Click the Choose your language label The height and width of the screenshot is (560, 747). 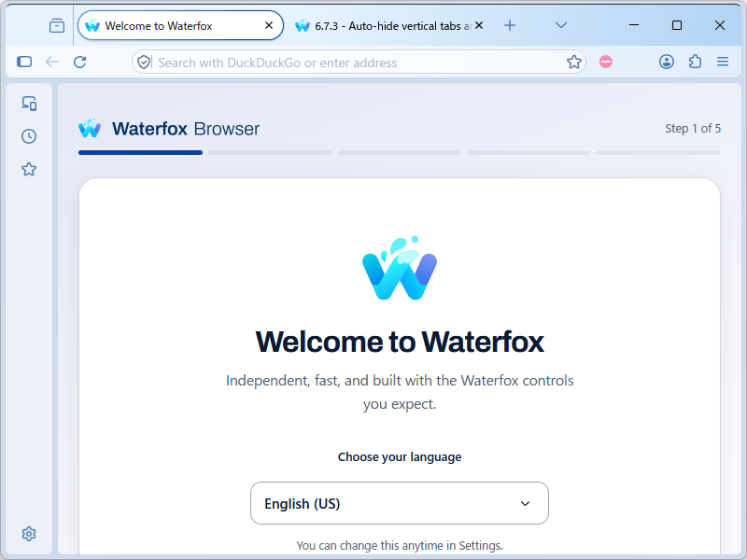pyautogui.click(x=400, y=457)
